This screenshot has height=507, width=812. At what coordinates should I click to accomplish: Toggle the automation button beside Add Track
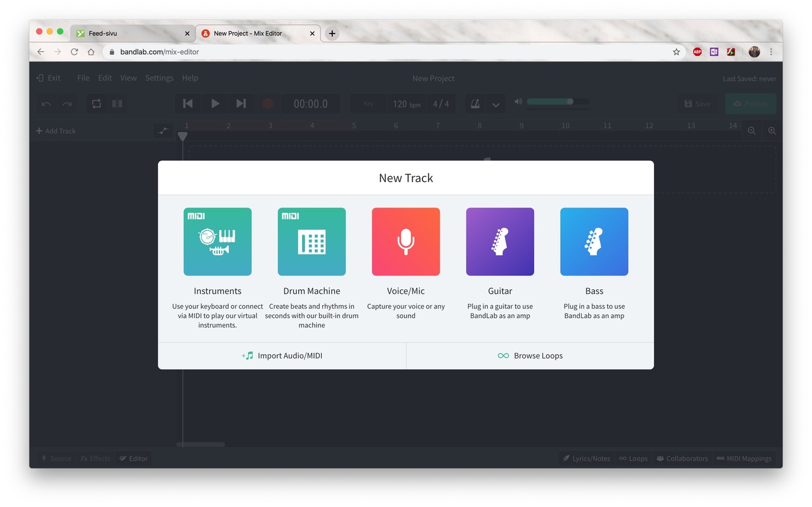coord(164,131)
